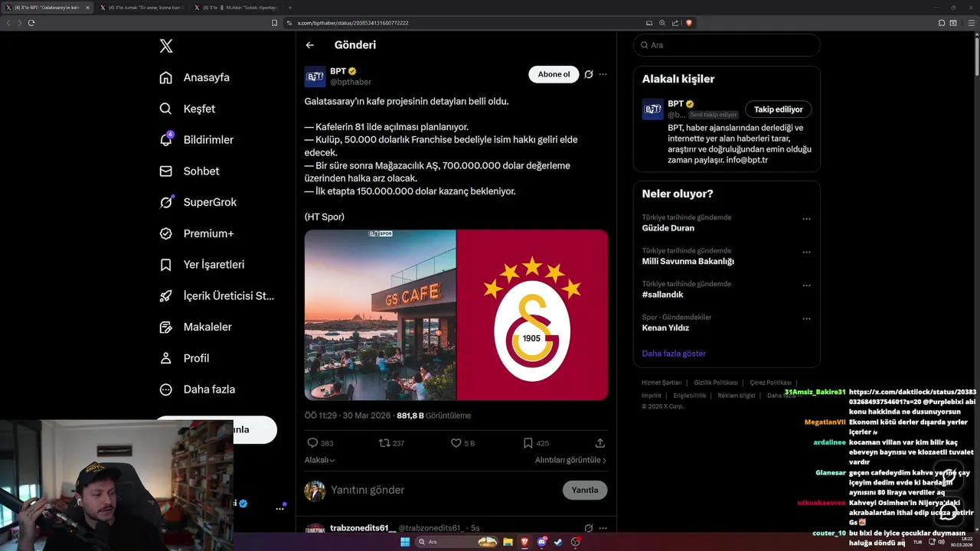The height and width of the screenshot is (551, 980).
Task: Click the Takip ediyor button
Action: (x=779, y=109)
